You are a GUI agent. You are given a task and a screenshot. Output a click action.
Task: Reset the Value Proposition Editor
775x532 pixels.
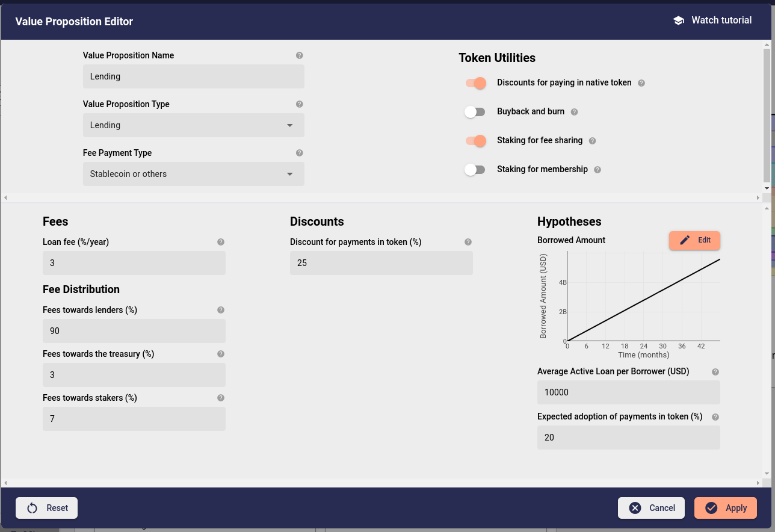[x=46, y=507]
